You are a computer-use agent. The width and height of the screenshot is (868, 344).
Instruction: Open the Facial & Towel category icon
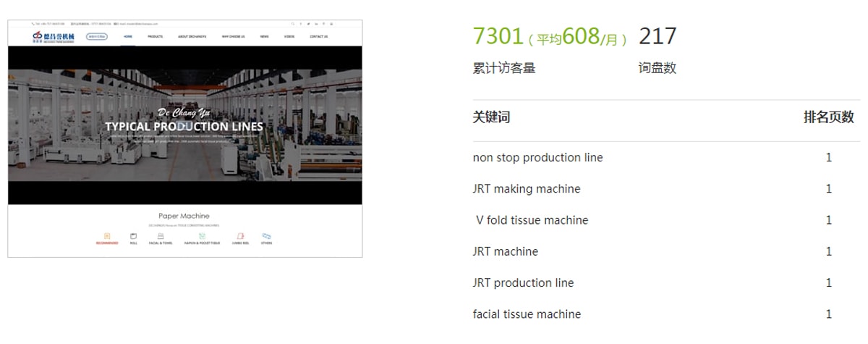point(161,236)
